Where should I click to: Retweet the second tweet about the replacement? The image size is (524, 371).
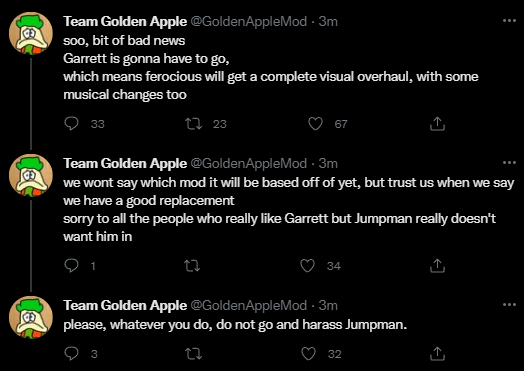[x=192, y=266]
